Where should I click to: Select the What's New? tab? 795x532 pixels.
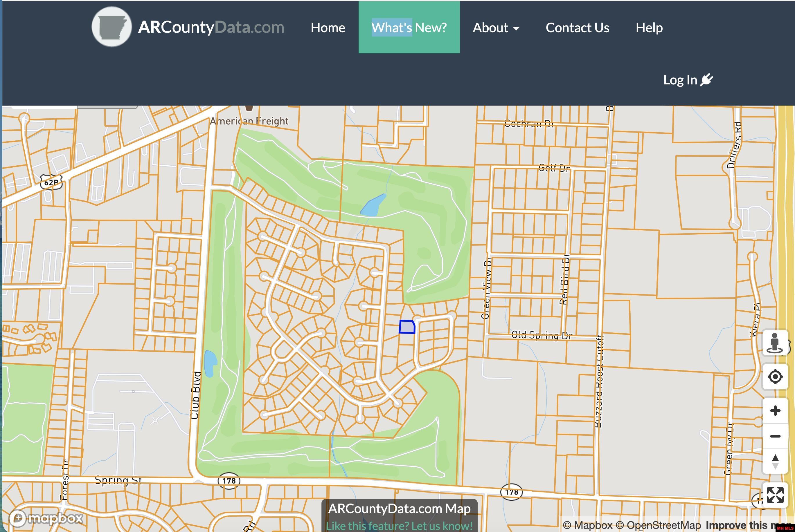(409, 28)
